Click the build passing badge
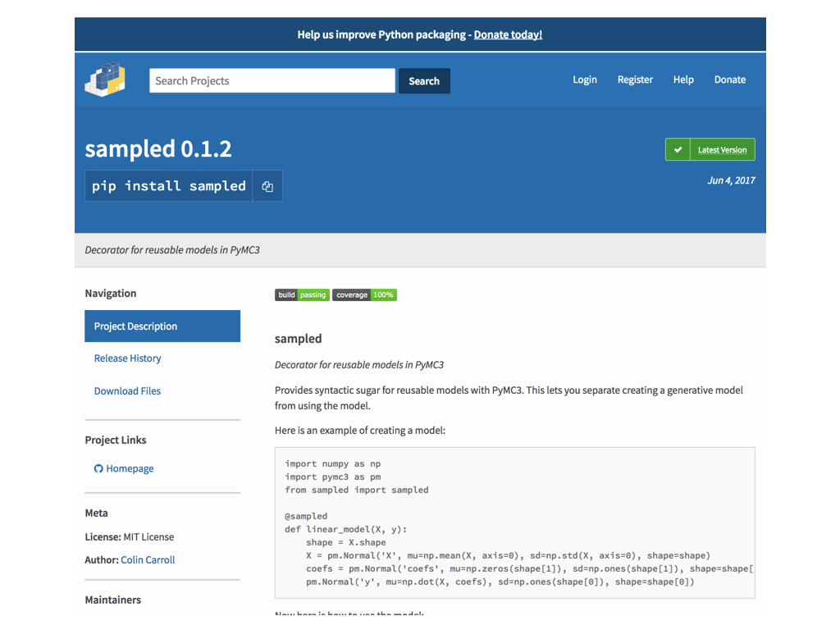 point(302,294)
